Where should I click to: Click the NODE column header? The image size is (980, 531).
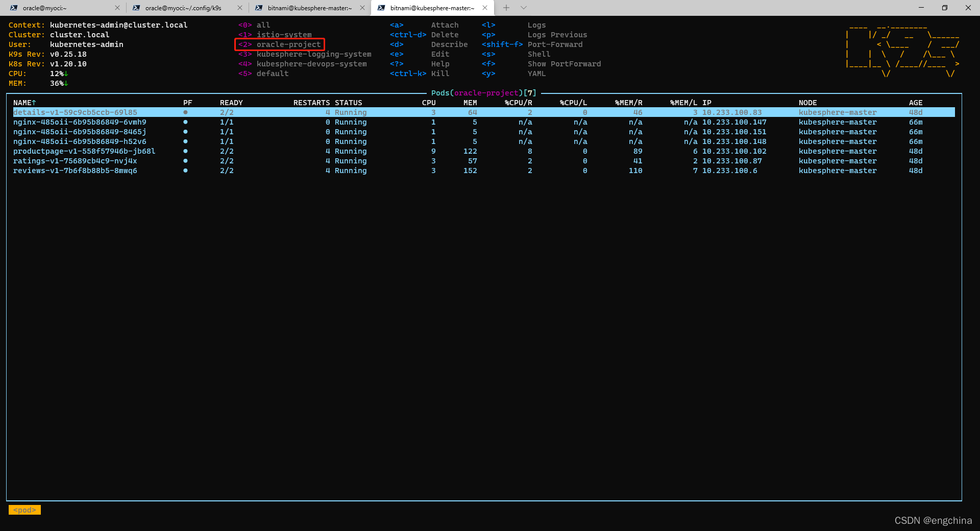pyautogui.click(x=807, y=103)
